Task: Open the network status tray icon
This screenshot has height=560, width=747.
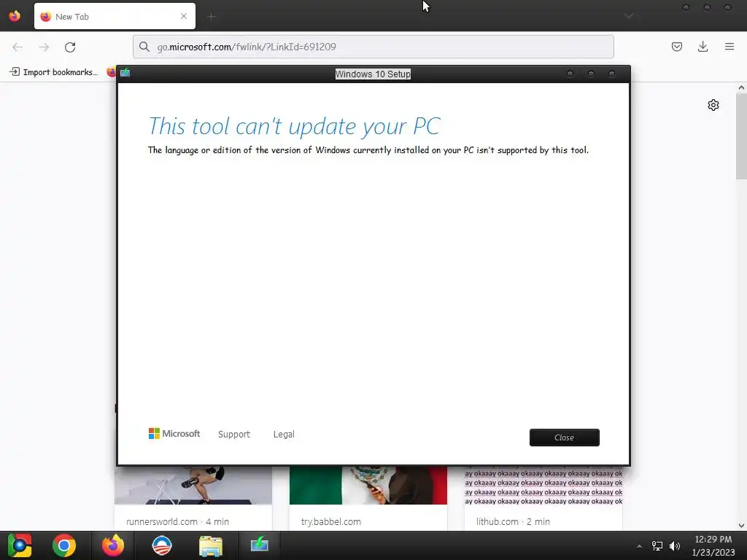Action: click(657, 545)
